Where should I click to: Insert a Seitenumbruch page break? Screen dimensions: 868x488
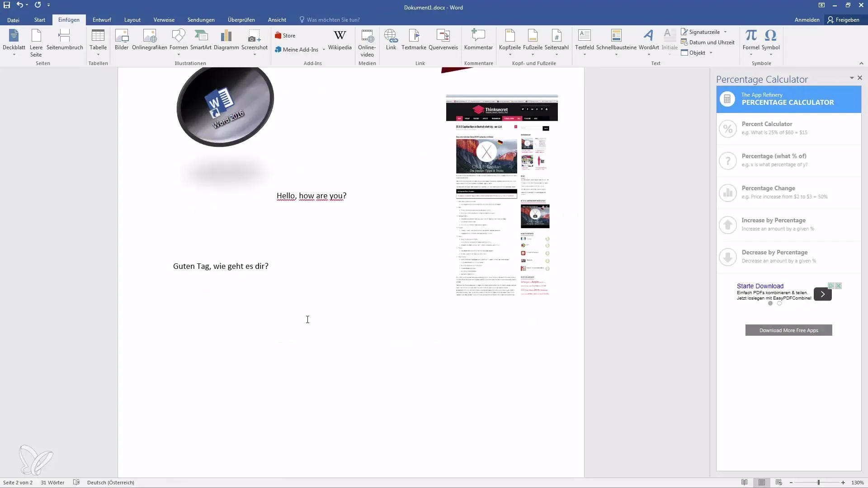point(65,40)
